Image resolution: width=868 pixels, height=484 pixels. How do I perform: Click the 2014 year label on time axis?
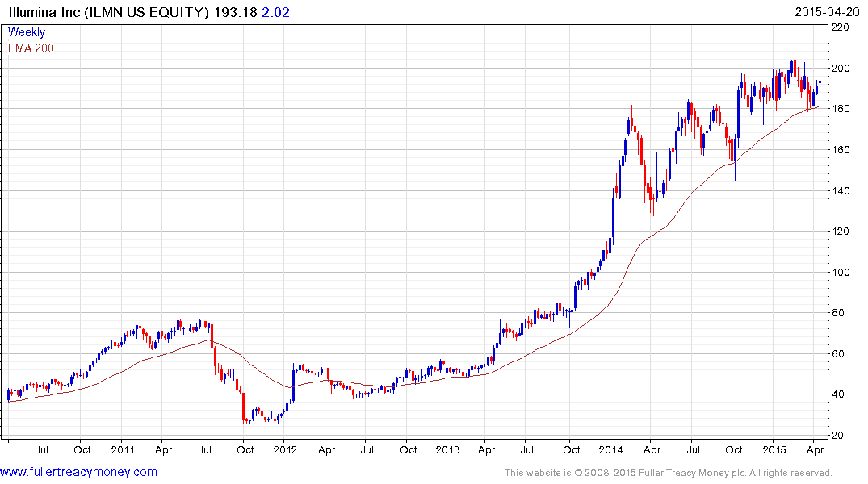pos(610,449)
